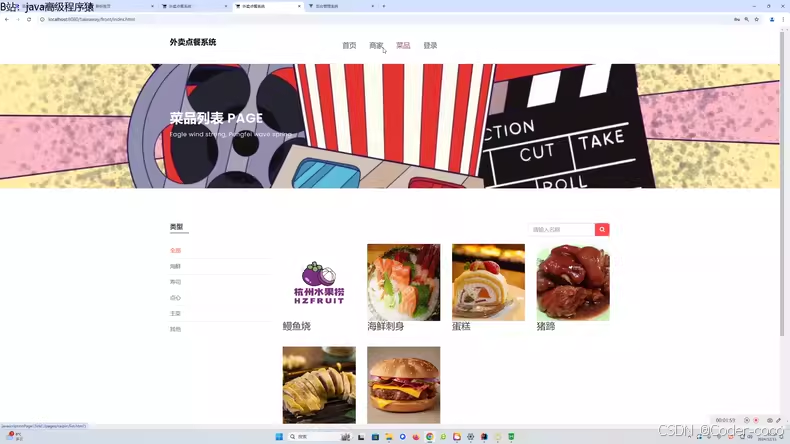Open a new browser tab with plus
The image size is (790, 444).
click(384, 6)
